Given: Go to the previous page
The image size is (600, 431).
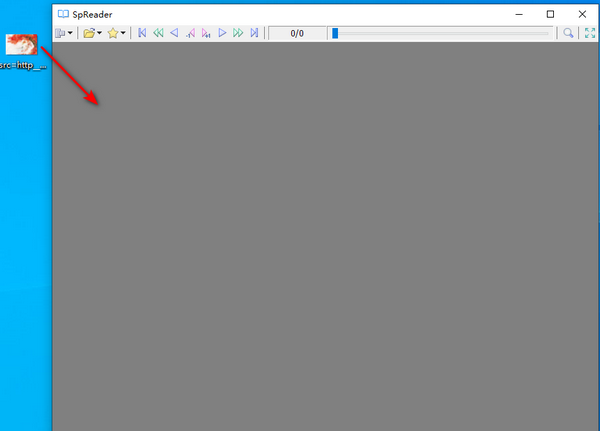Looking at the screenshot, I should point(174,33).
